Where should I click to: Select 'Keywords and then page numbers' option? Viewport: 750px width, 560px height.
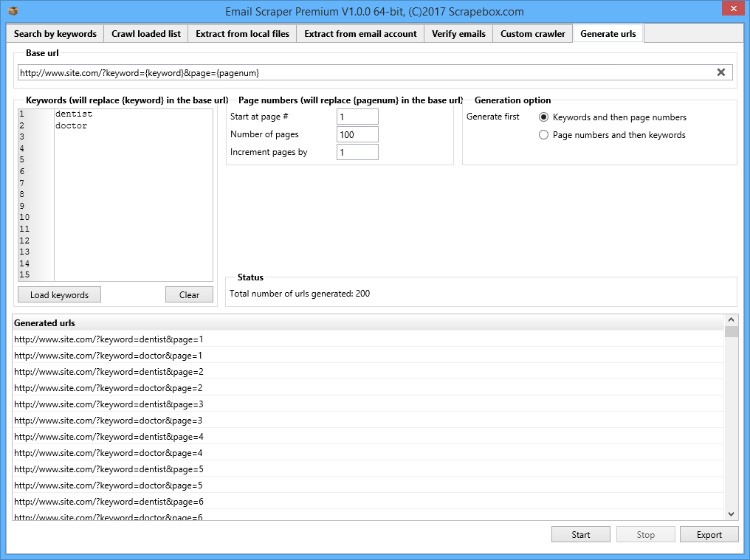pos(544,117)
